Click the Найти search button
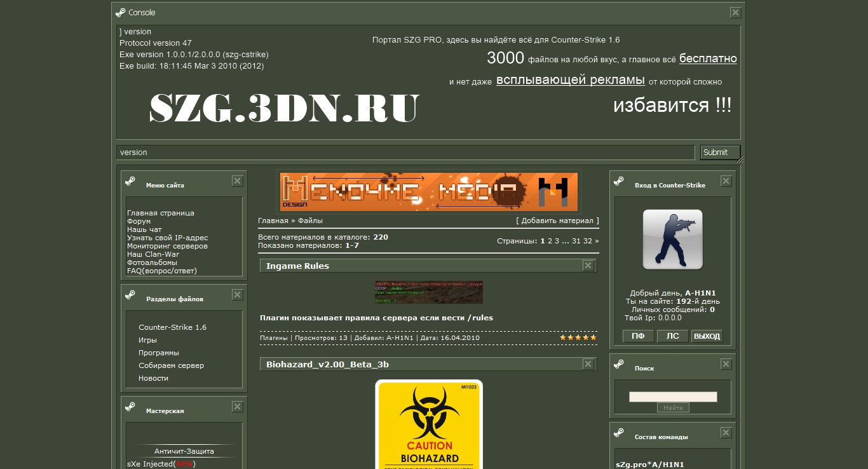The height and width of the screenshot is (469, 868). [673, 408]
